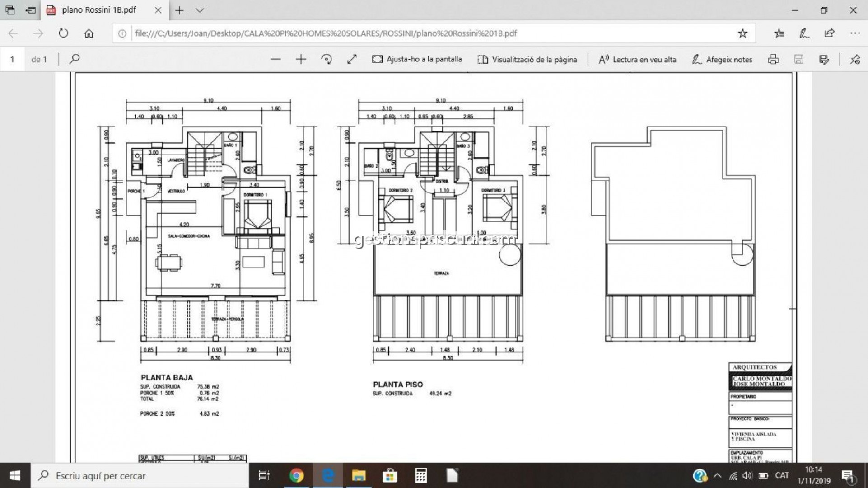Select the plano Rossini 1B.pdf tab
The image size is (868, 488).
coord(99,10)
